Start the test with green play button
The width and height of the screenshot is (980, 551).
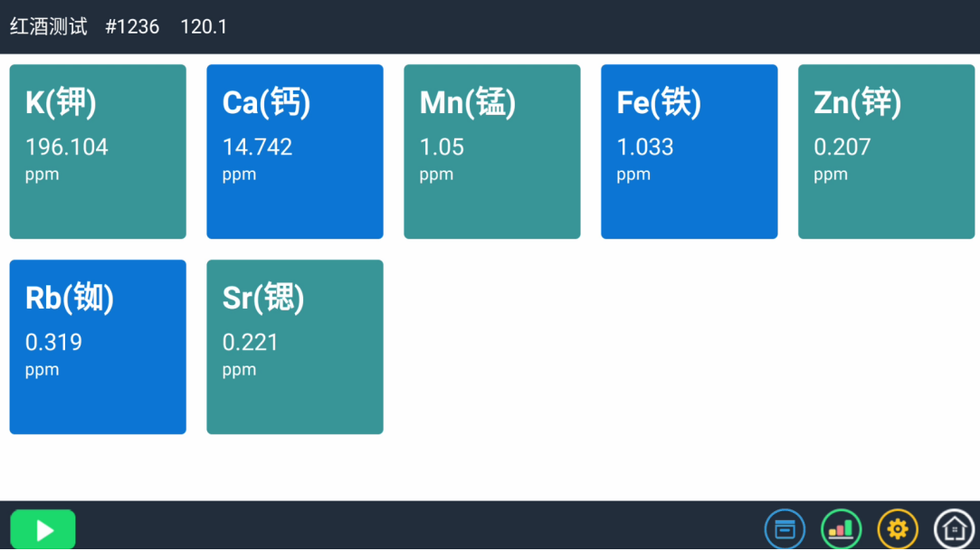point(43,530)
